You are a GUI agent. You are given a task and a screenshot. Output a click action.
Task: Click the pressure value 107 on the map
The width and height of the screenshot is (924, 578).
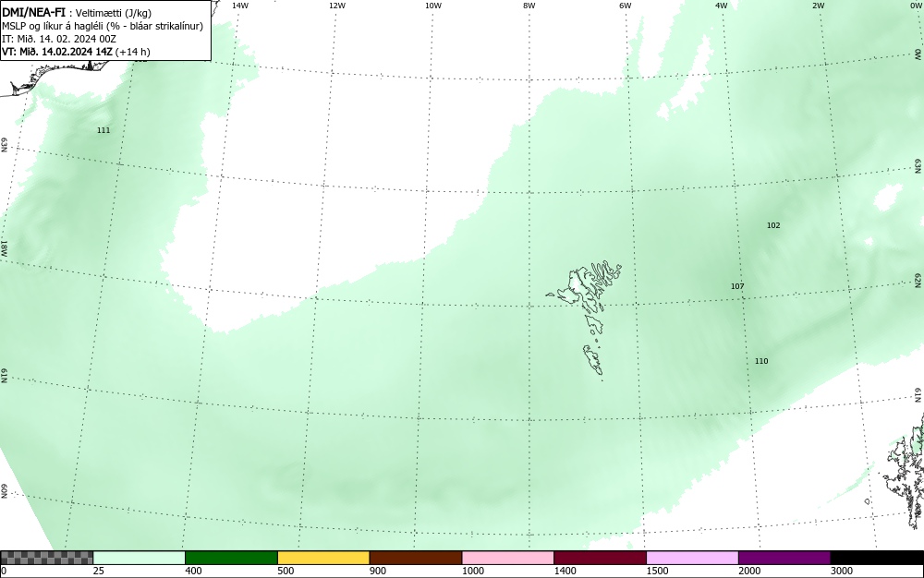[x=737, y=286]
